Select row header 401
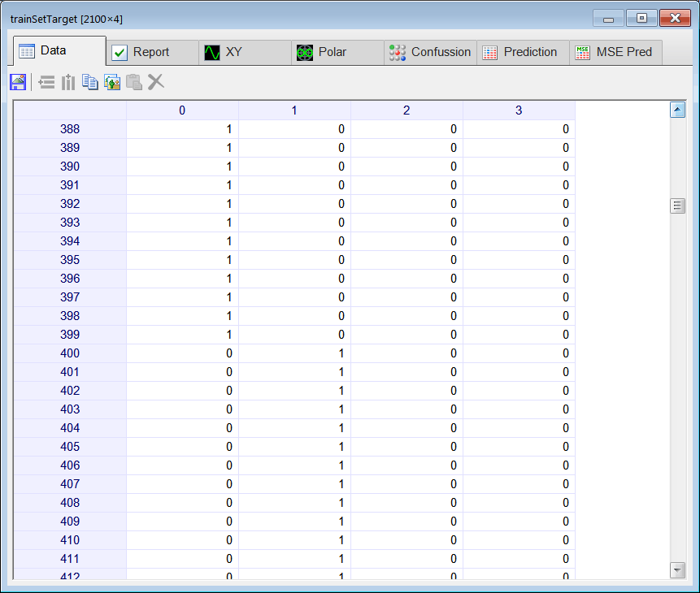Viewport: 700px width, 593px height. coord(70,372)
